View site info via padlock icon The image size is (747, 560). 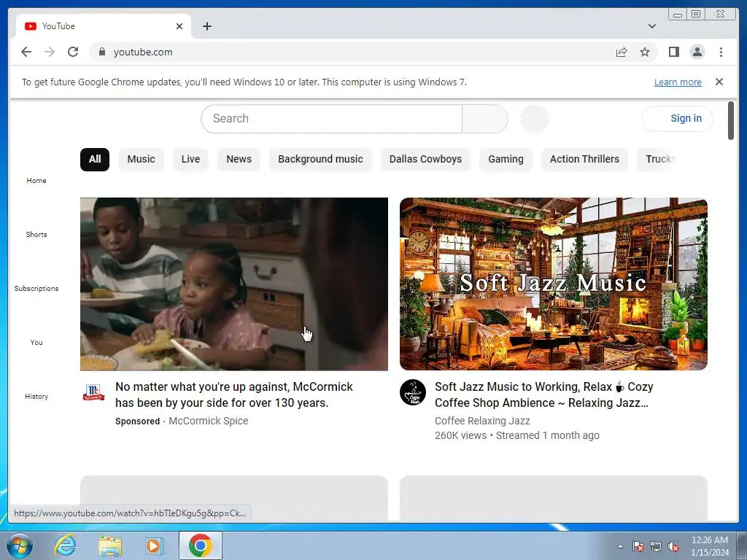(x=101, y=52)
